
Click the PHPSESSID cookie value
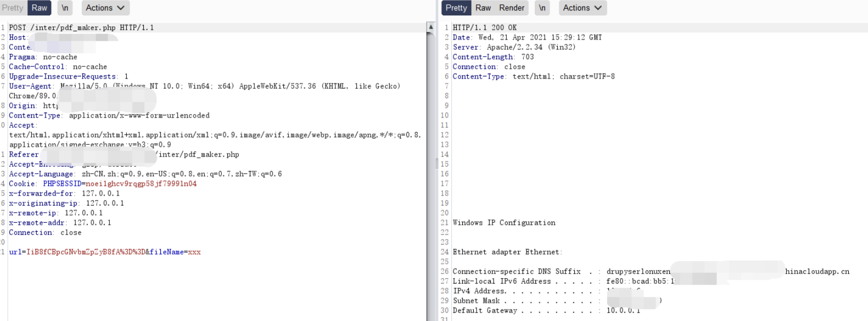pyautogui.click(x=141, y=184)
